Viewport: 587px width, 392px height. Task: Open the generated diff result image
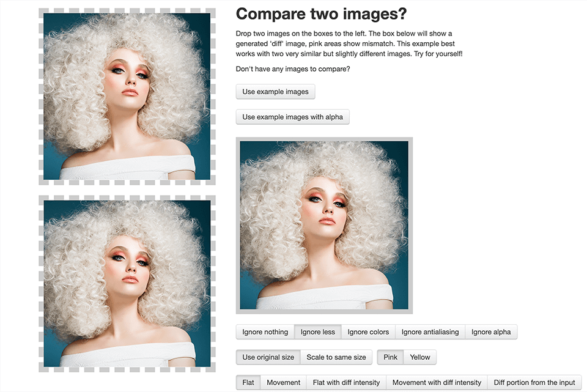(x=324, y=225)
